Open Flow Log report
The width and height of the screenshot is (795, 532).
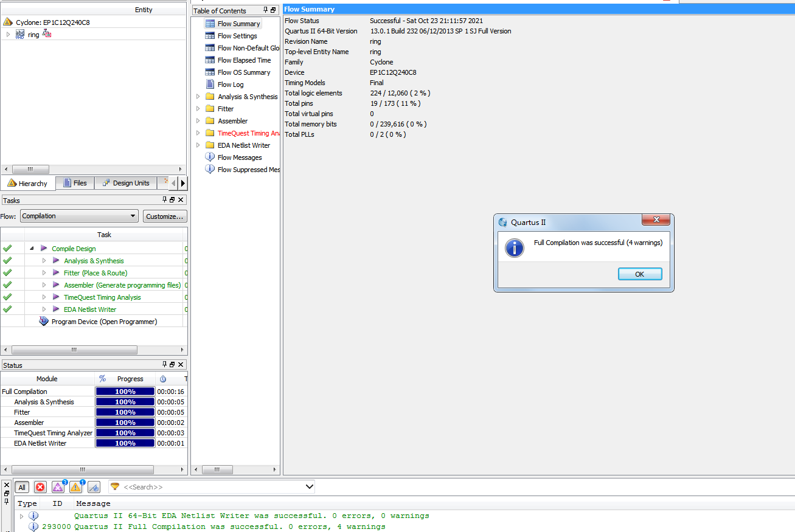224,85
